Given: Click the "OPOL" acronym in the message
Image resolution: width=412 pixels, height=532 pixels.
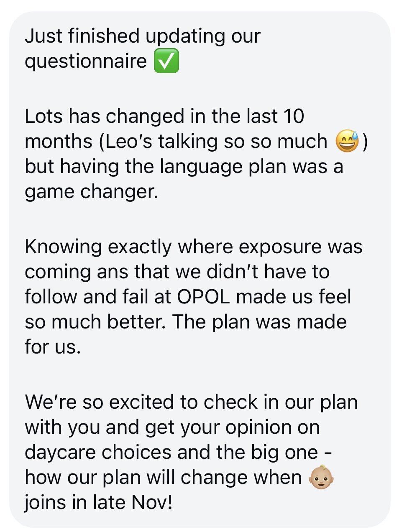Looking at the screenshot, I should tap(204, 297).
